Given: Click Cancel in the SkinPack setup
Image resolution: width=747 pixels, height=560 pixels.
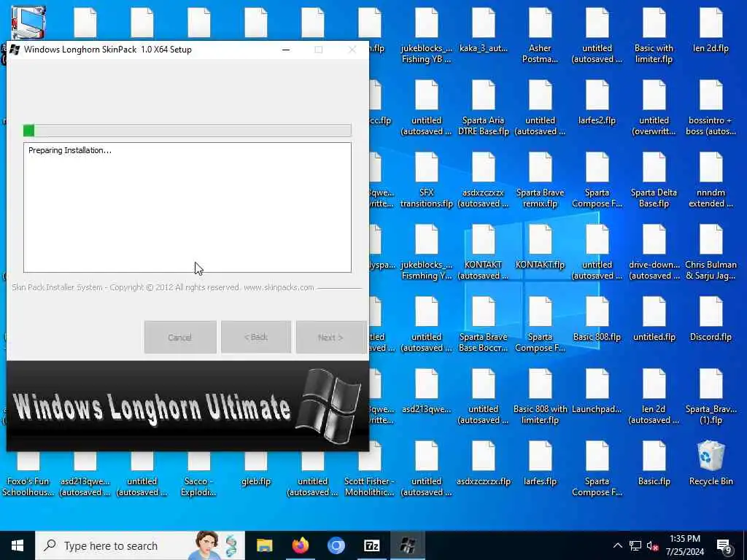Looking at the screenshot, I should coord(180,337).
